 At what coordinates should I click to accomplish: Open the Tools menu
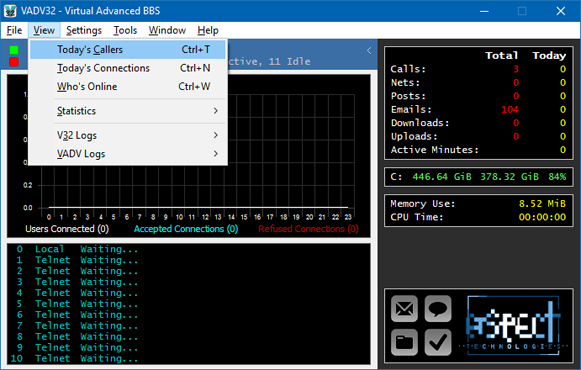point(125,30)
